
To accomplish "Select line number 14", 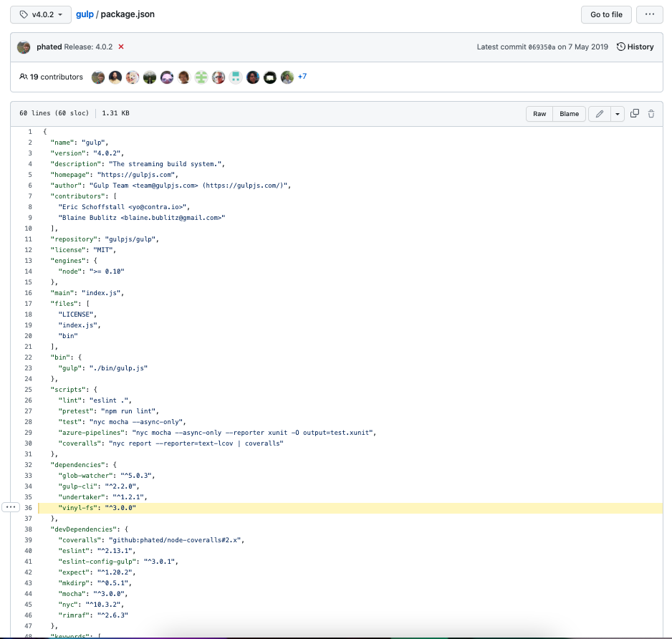I will tap(28, 272).
